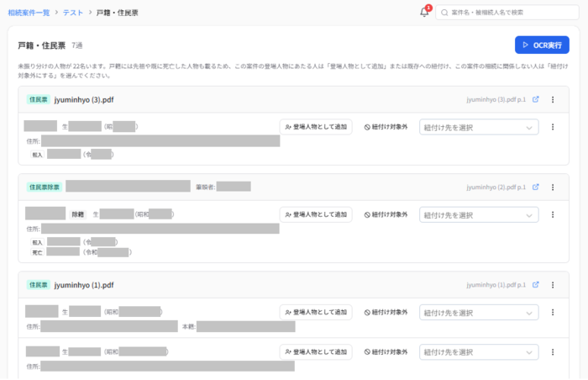Viewport: 588px width, 380px height.
Task: Expand 紐付け先を選択 dropdown in 住民票除票 card
Action: (479, 214)
